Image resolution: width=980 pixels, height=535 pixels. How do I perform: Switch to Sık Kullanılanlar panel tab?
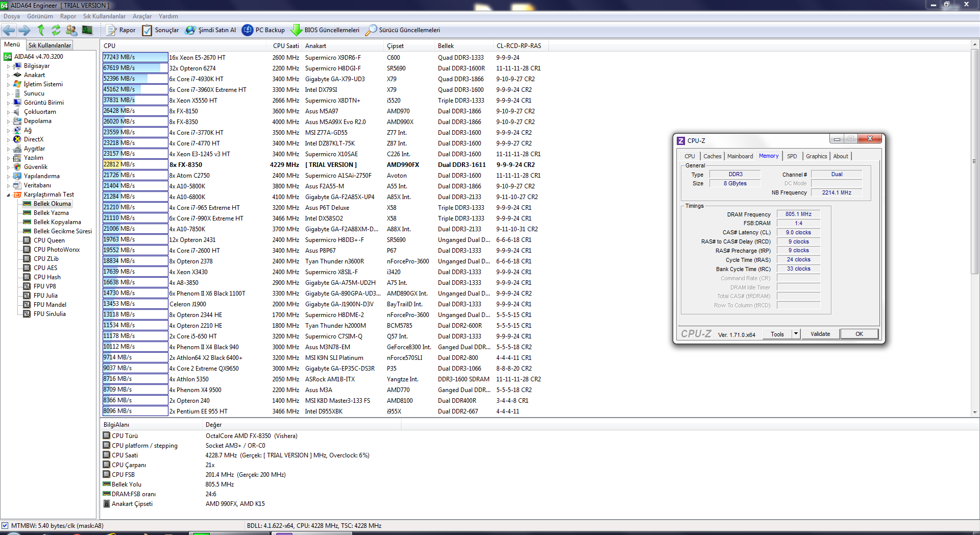coord(50,45)
